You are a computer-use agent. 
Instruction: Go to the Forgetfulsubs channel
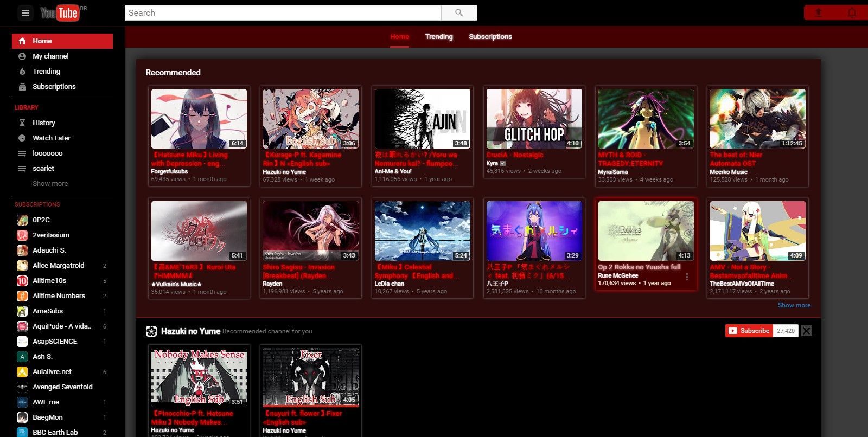[x=169, y=171]
